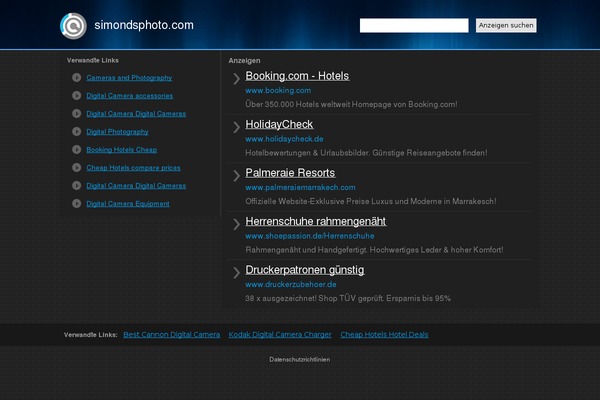Screen dimensions: 600x400
Task: Click chevron arrow next to HolidayCheck
Action: (236, 127)
